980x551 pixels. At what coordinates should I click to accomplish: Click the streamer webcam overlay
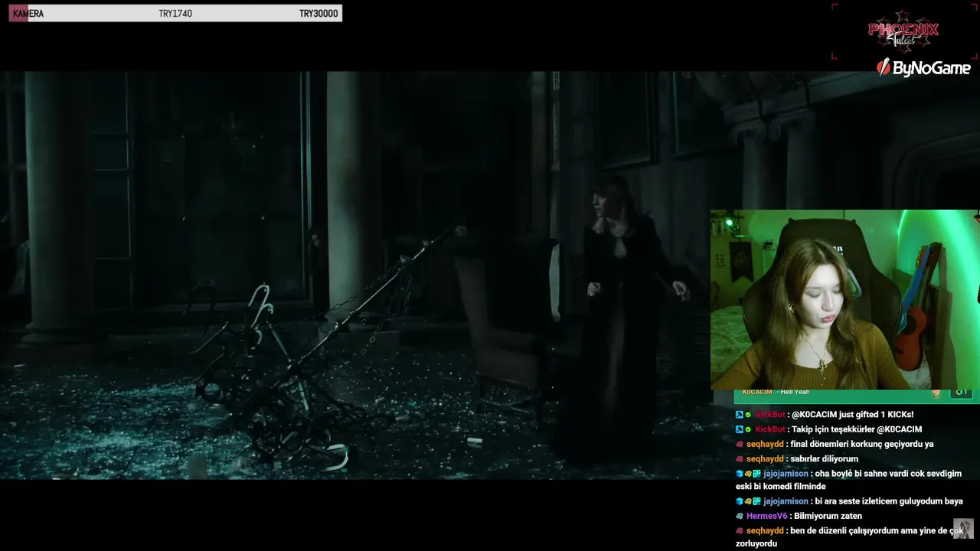[x=844, y=299]
